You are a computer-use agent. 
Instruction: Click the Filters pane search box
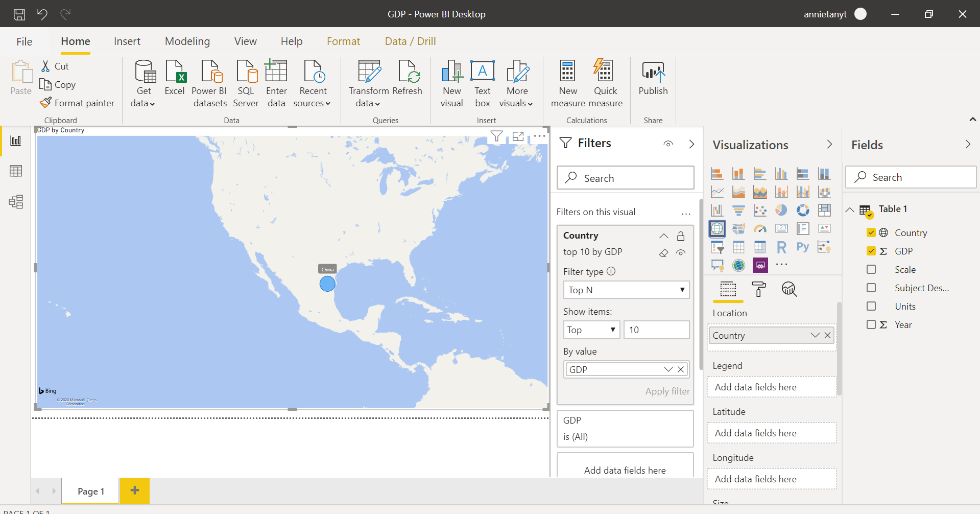click(x=626, y=178)
